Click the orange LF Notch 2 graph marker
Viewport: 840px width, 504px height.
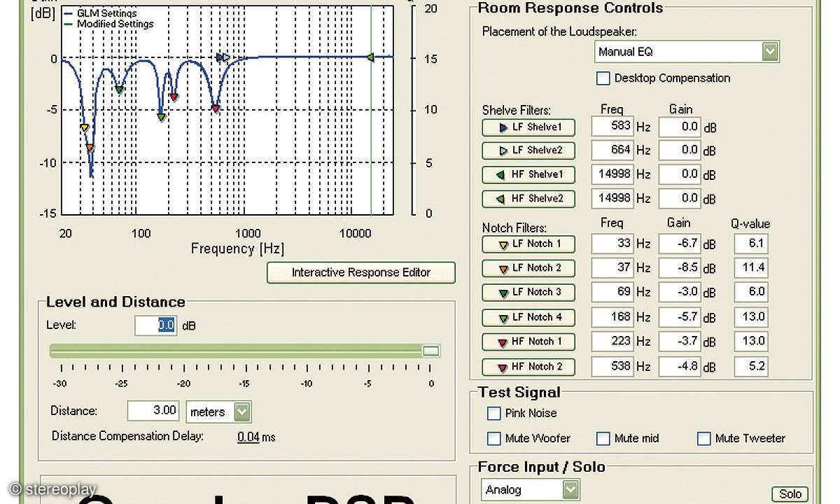pyautogui.click(x=90, y=148)
